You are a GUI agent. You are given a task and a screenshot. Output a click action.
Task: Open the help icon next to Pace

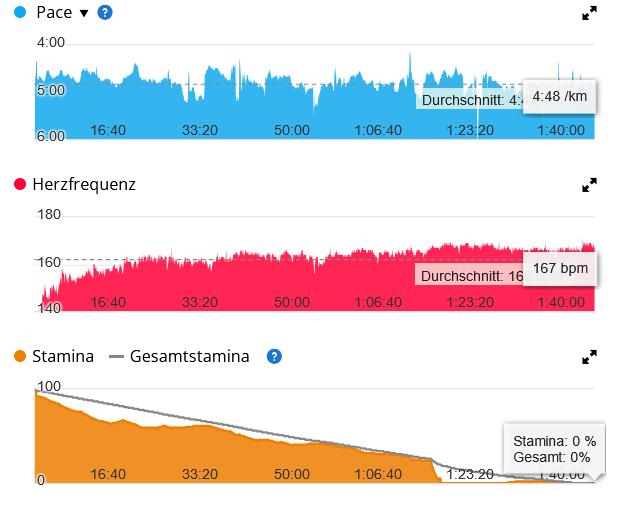(x=105, y=13)
